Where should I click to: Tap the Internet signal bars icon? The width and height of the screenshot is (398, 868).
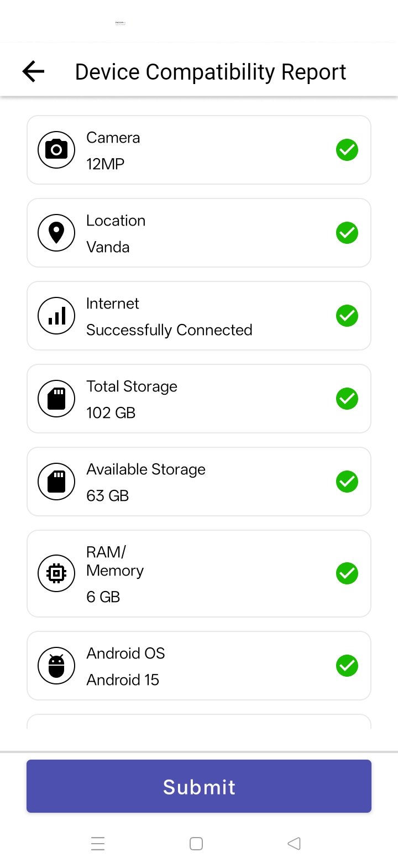click(x=56, y=316)
